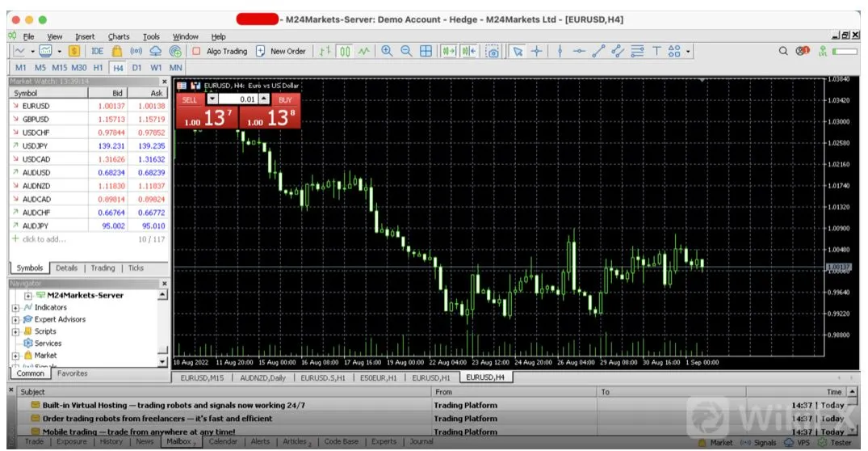Select the H1 timeframe
This screenshot has height=451, width=868.
(98, 68)
